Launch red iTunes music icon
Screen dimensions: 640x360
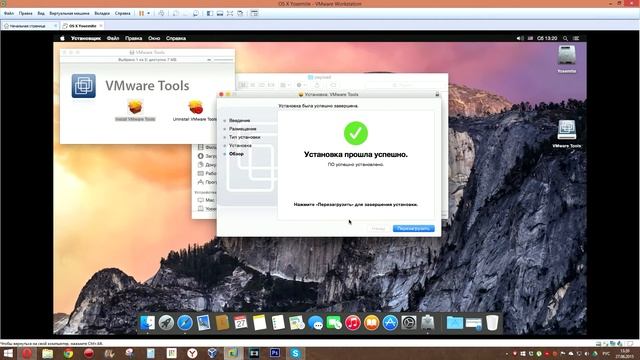coord(353,323)
